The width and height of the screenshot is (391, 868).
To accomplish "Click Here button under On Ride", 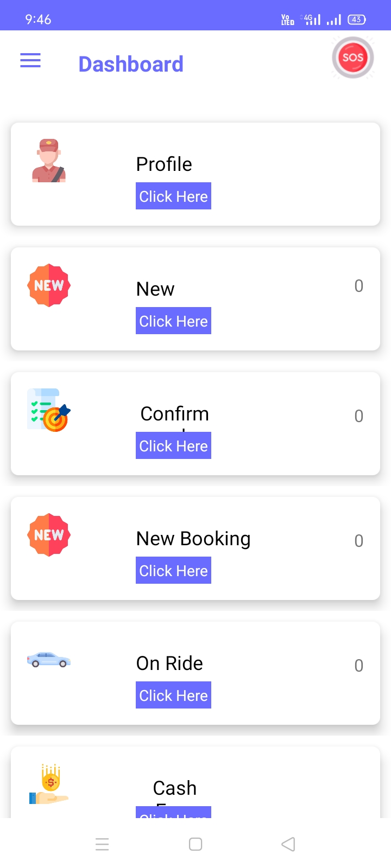I will tap(173, 695).
